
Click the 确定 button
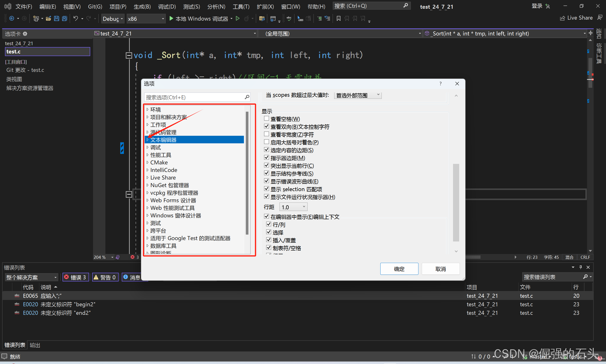[399, 269]
